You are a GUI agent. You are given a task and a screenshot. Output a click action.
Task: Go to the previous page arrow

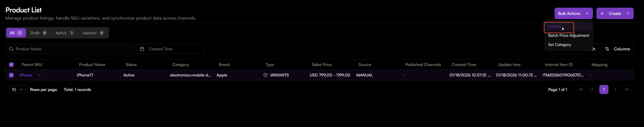[x=592, y=90]
